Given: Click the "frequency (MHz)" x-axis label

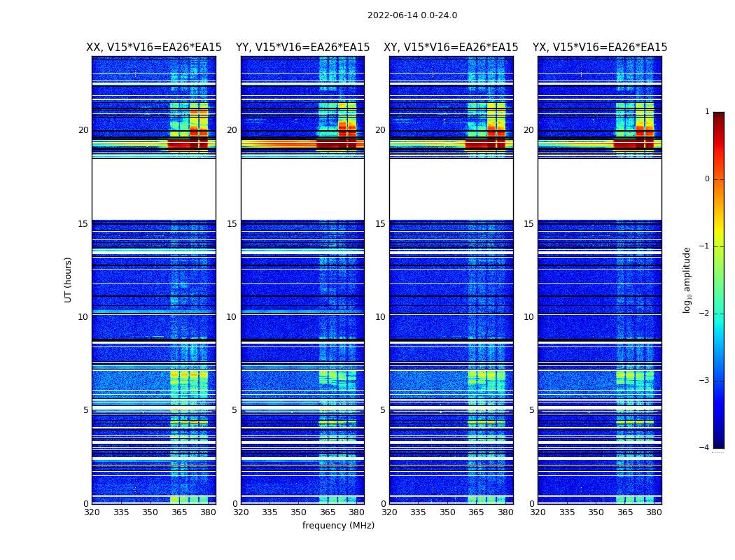Looking at the screenshot, I should pos(338,526).
